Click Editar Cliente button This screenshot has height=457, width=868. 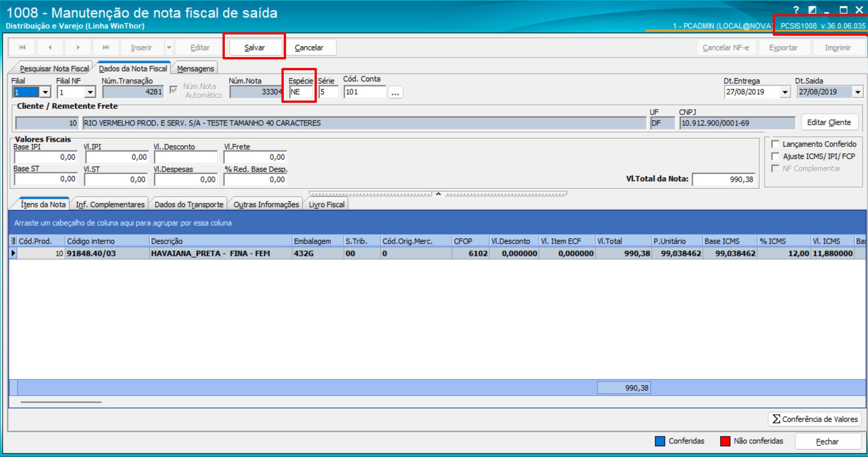[x=829, y=122]
